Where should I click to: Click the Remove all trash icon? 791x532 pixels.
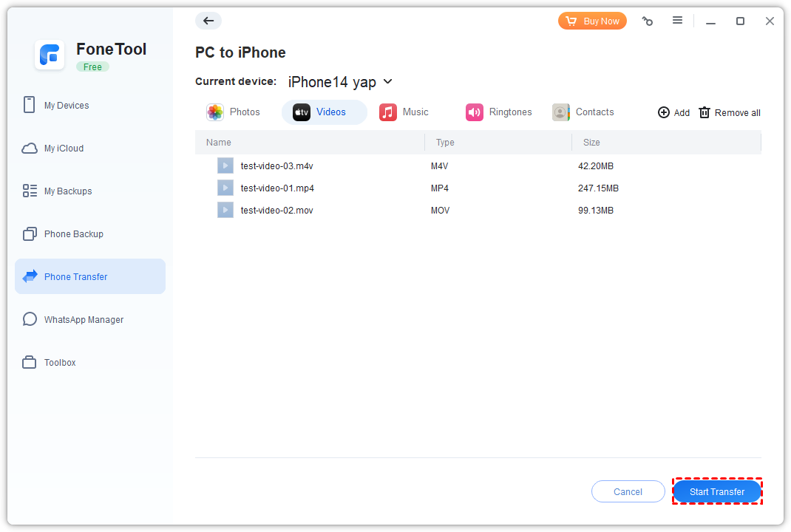click(x=705, y=112)
